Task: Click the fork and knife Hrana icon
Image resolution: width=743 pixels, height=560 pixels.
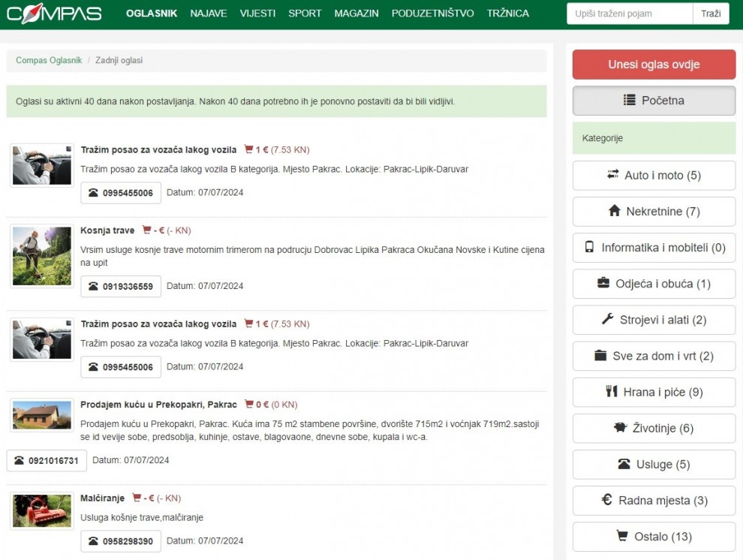Action: [612, 392]
